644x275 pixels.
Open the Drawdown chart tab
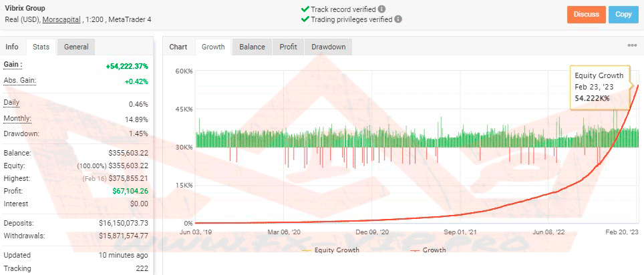tap(328, 47)
